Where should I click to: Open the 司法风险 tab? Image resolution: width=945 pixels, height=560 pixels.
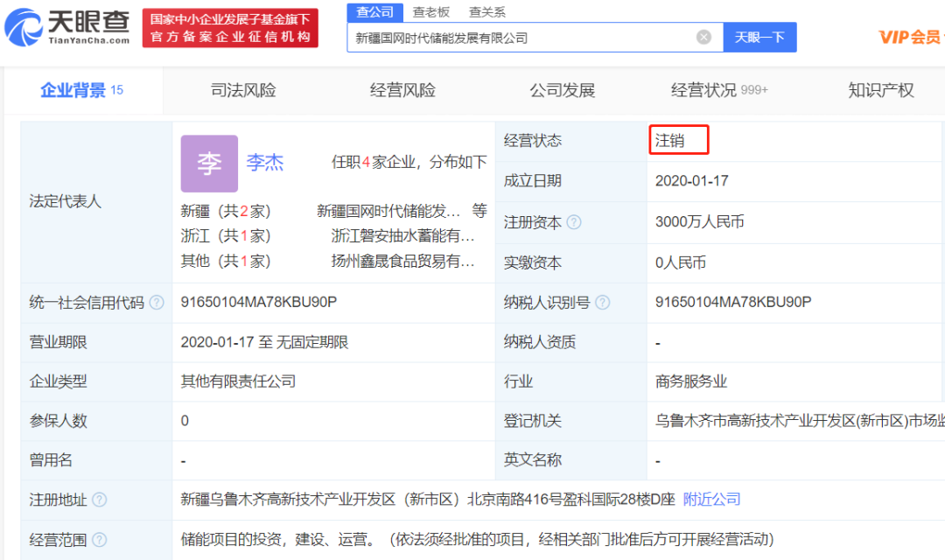tap(243, 90)
